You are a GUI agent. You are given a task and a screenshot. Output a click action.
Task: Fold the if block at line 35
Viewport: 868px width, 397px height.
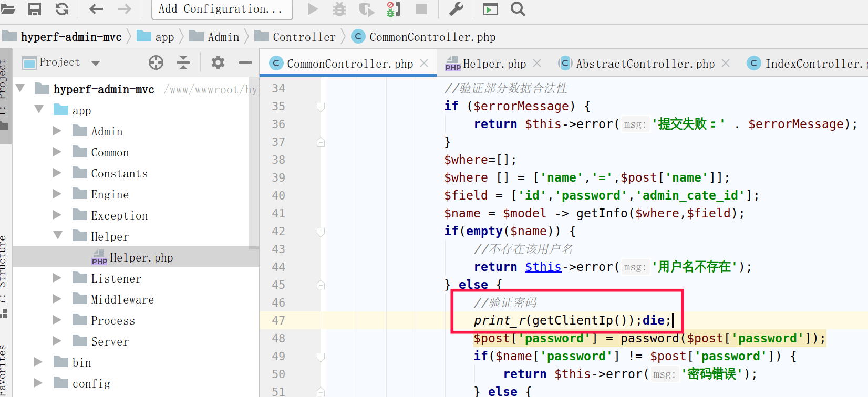(x=321, y=107)
